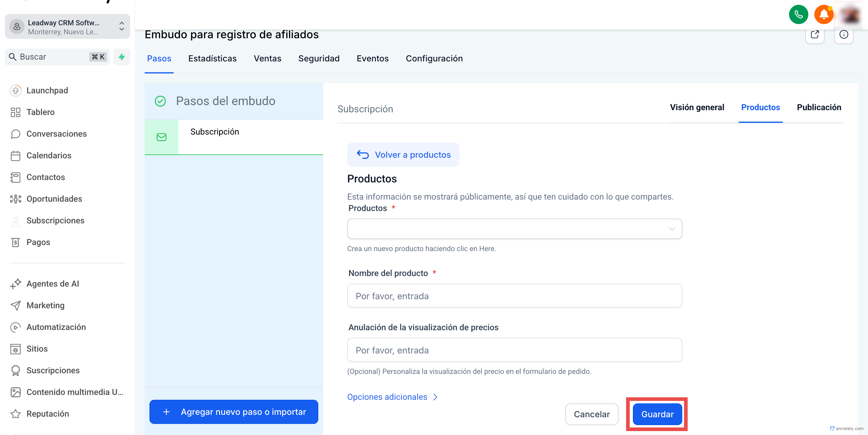Screen dimensions: 868x435
Task: Open the Productos dropdown field
Action: pos(514,229)
